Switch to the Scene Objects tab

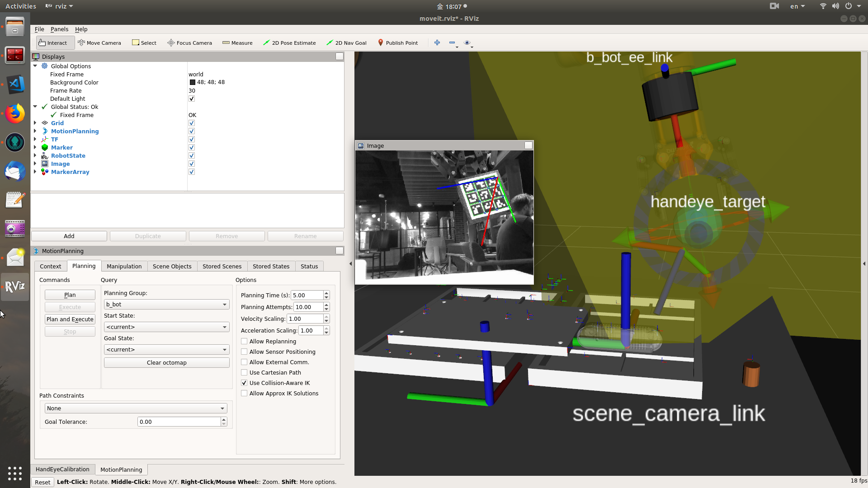[x=172, y=266]
